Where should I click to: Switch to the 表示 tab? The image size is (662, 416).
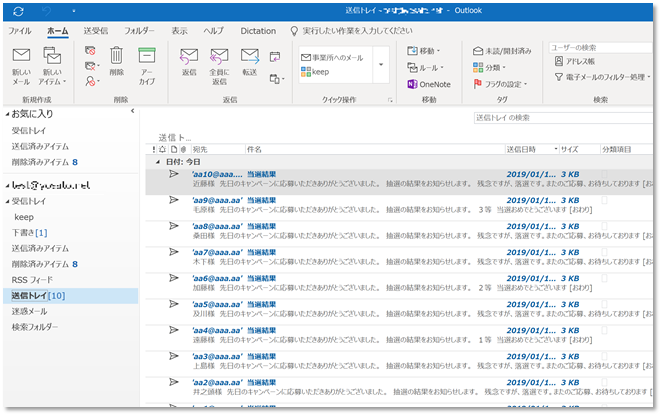[x=179, y=31]
